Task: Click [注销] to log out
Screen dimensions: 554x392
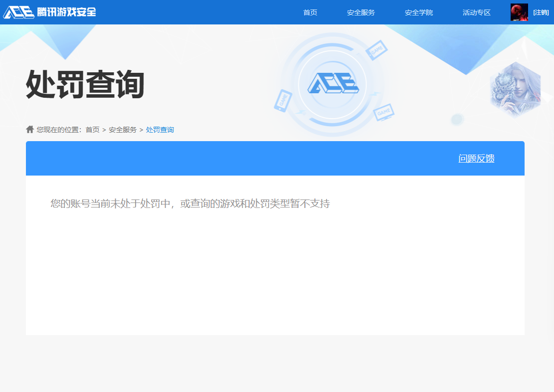Action: (x=542, y=12)
